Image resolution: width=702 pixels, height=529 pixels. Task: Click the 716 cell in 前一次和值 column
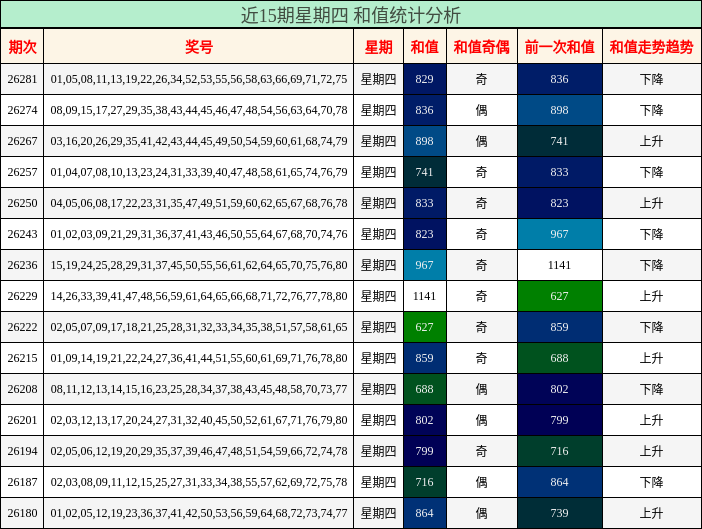coord(560,451)
